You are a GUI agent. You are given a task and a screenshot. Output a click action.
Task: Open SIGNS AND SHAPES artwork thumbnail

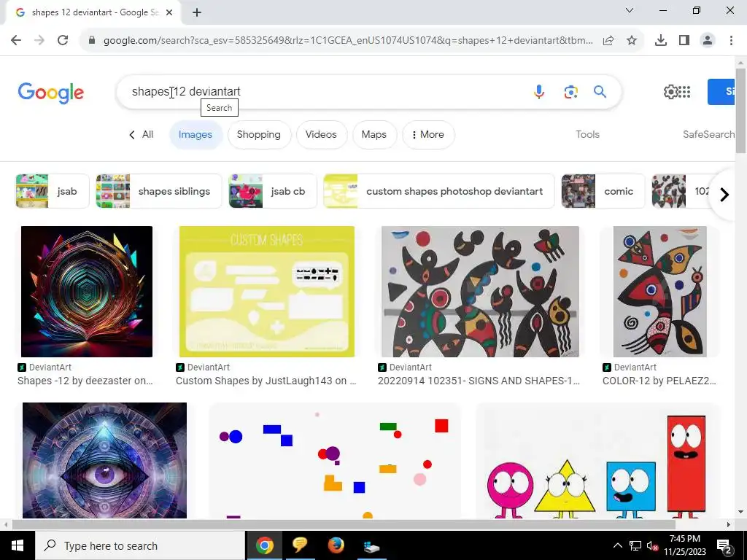(x=480, y=292)
